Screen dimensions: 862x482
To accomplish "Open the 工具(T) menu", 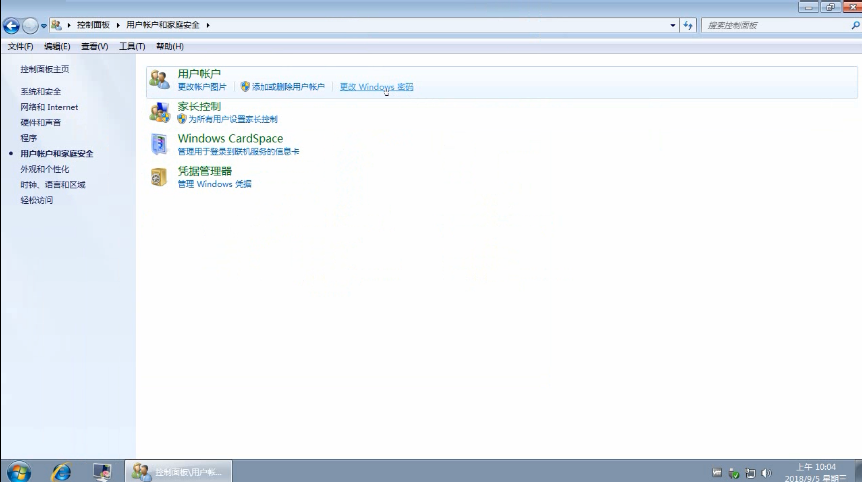I will coord(132,47).
